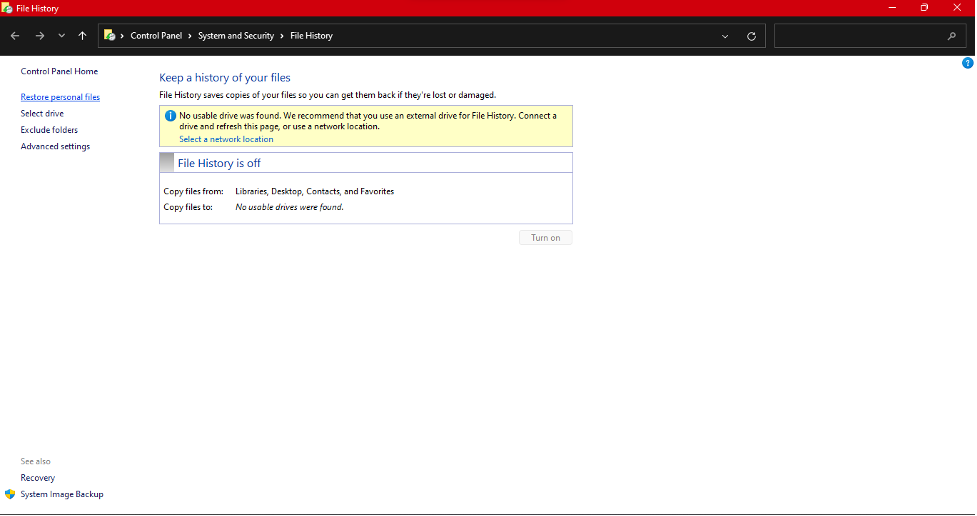Go back using the Back arrow
977x516 pixels.
point(15,36)
